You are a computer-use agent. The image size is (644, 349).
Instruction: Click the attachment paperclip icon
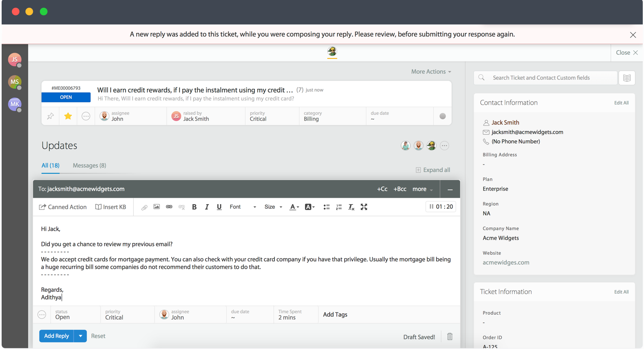[144, 207]
